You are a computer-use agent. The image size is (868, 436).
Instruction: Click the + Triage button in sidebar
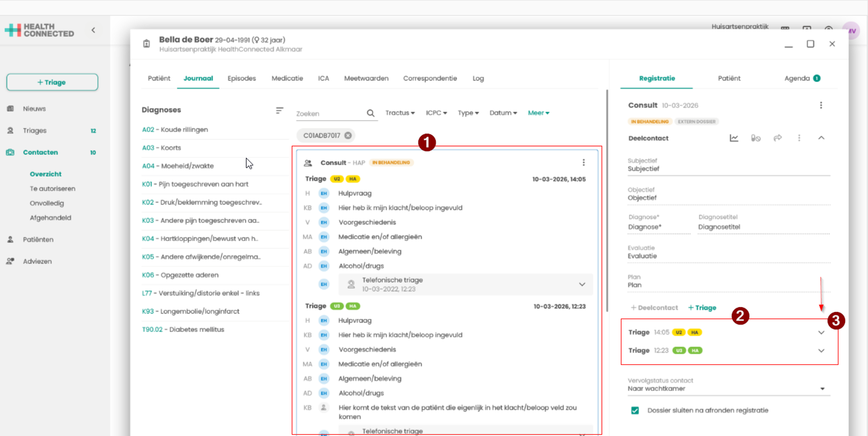tap(52, 82)
